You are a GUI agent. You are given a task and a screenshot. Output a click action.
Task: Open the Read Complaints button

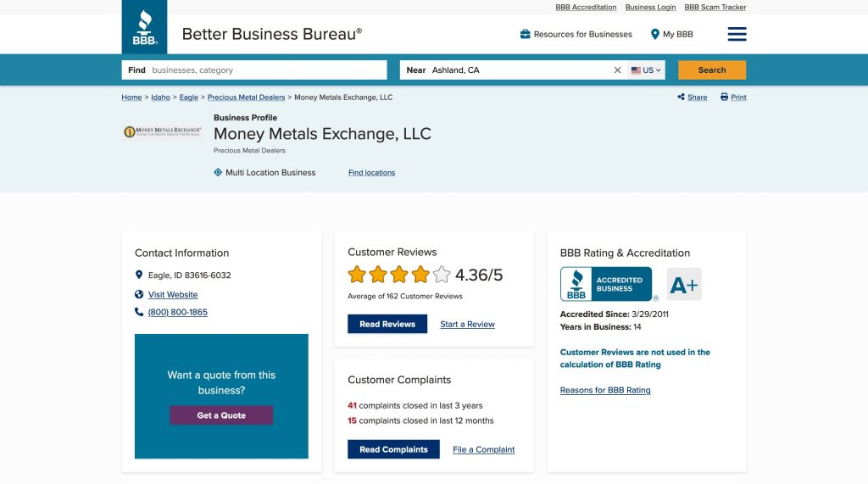pyautogui.click(x=393, y=449)
